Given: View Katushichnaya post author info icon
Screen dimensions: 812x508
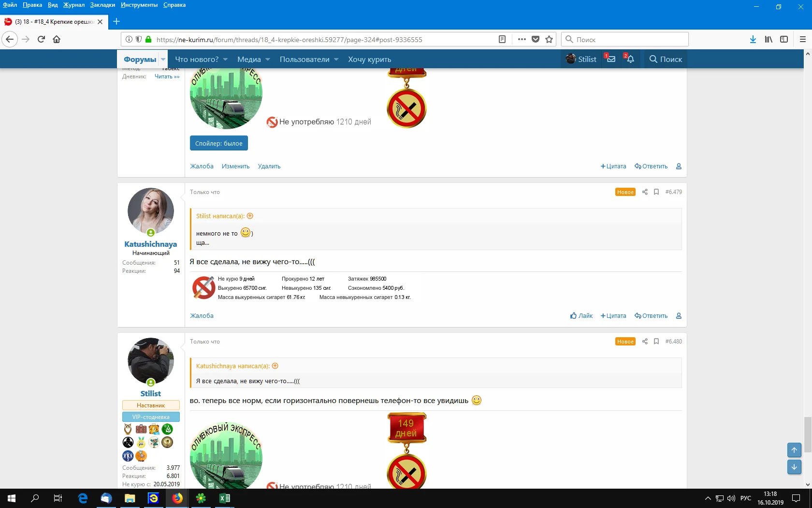Looking at the screenshot, I should (679, 316).
